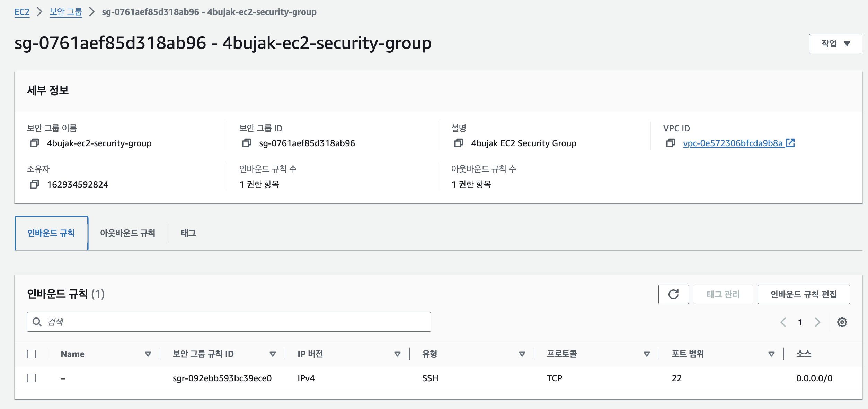Copy the description text 4bujak EC2 Security Group
The width and height of the screenshot is (868, 409).
click(x=458, y=143)
